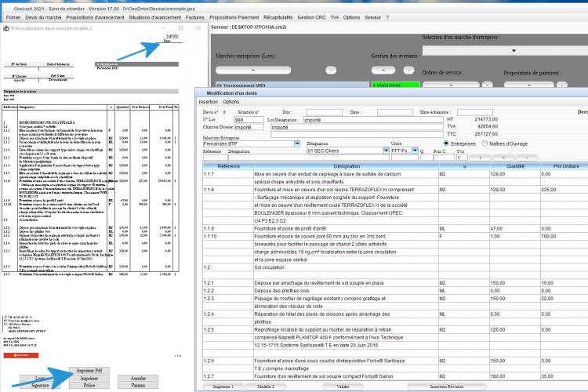Click the preview window's title bar icon

tap(6, 28)
